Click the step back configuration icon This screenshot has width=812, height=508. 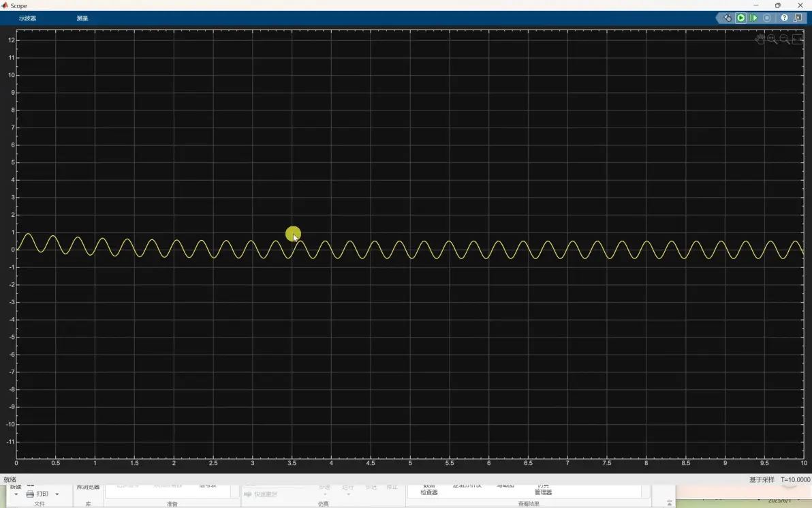tap(728, 18)
